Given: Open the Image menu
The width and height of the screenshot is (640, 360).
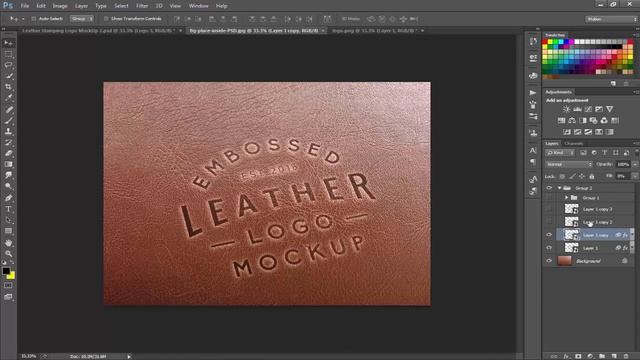Looking at the screenshot, I should coord(60,6).
